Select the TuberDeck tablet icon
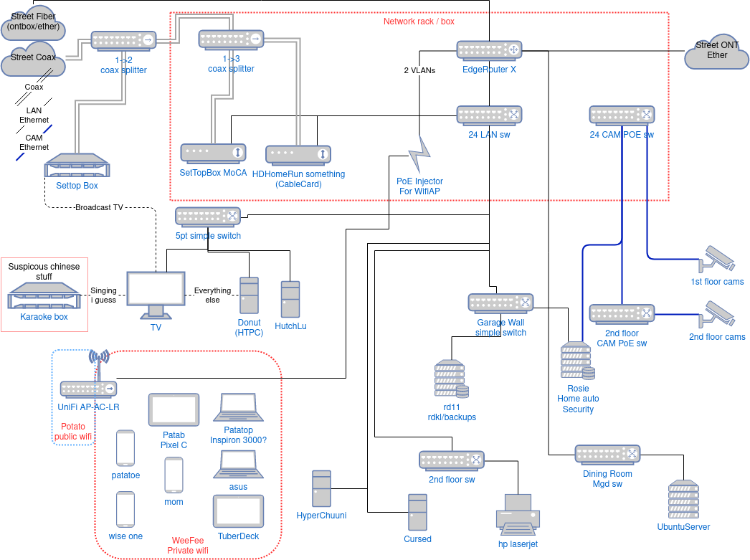 238,511
